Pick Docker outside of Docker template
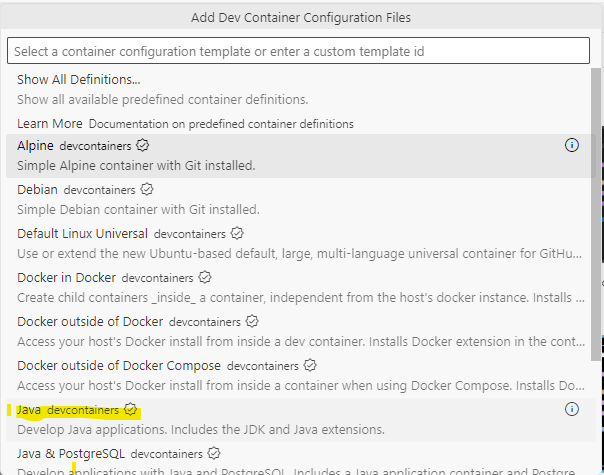 point(300,331)
